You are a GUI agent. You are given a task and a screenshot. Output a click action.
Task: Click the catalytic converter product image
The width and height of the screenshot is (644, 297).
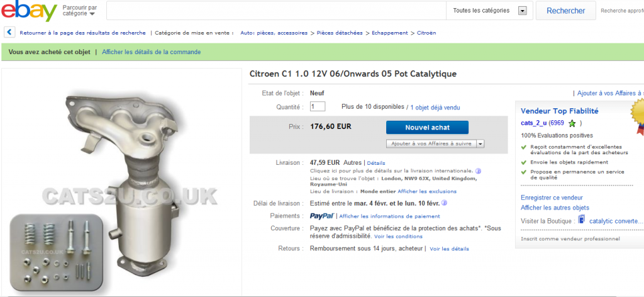pyautogui.click(x=121, y=183)
